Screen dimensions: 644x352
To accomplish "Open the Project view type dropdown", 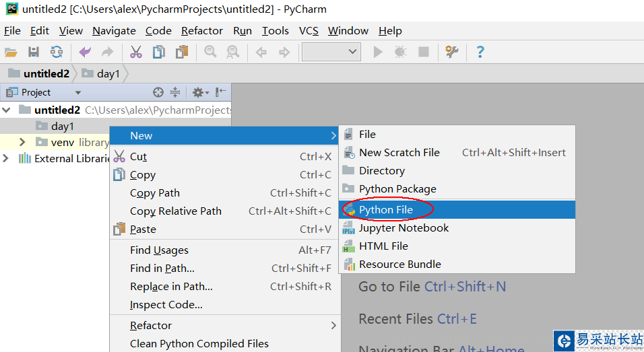I will click(x=77, y=93).
